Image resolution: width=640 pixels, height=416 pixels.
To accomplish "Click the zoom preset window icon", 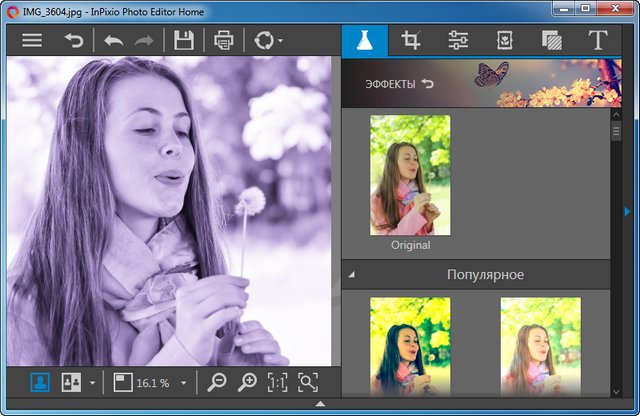I will tap(122, 383).
